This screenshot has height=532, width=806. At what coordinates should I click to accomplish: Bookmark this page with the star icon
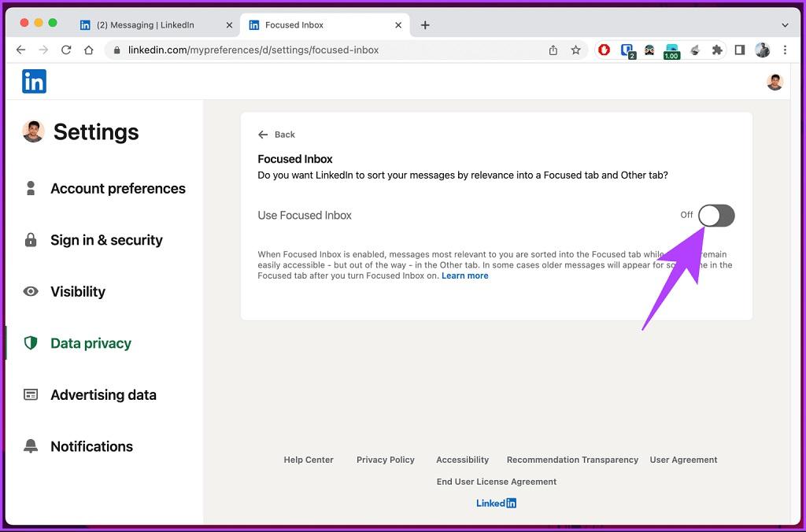[575, 50]
